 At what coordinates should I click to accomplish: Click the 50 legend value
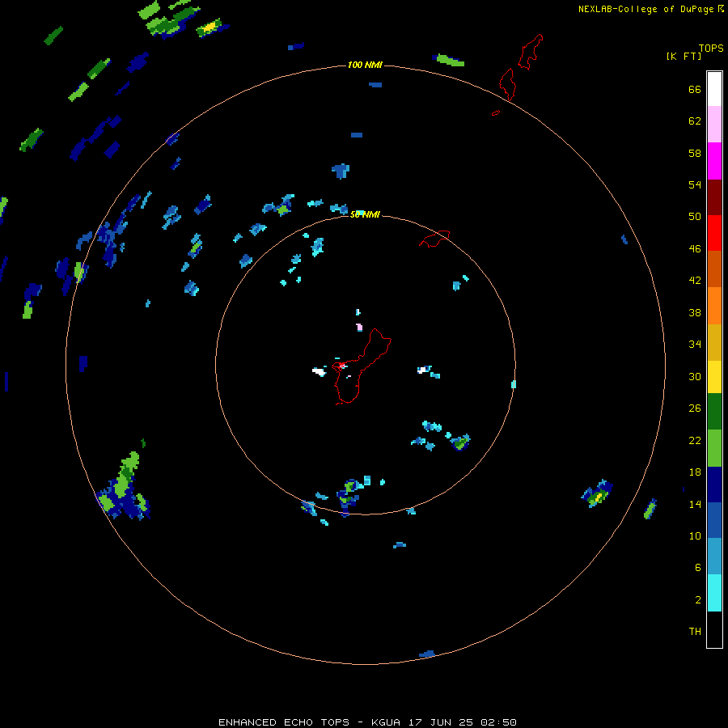click(x=695, y=216)
